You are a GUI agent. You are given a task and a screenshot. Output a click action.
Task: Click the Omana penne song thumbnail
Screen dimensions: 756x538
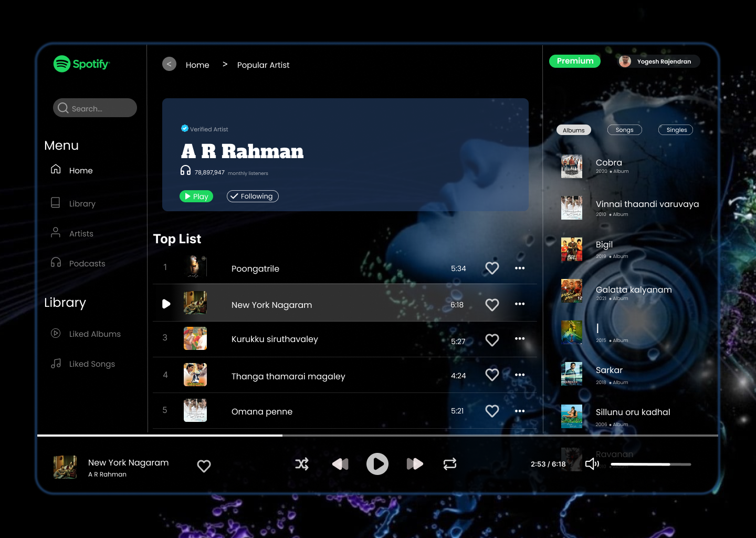coord(195,410)
